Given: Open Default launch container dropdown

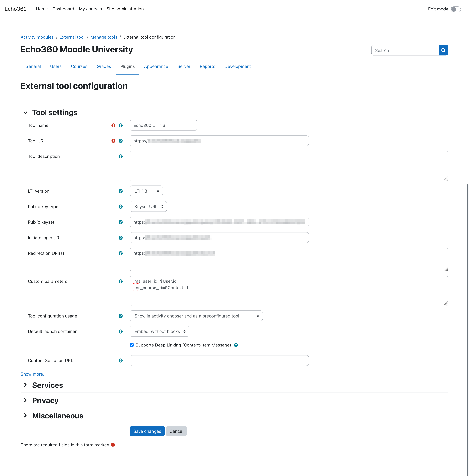Looking at the screenshot, I should pyautogui.click(x=159, y=331).
